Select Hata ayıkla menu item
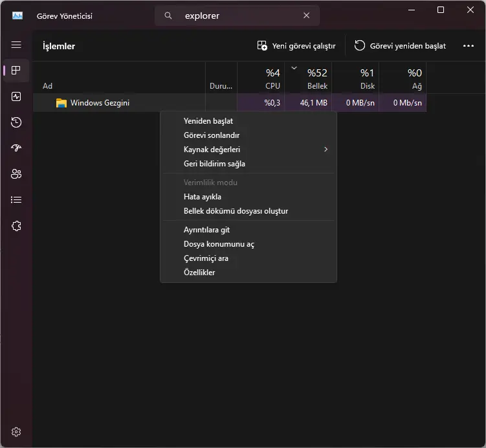The image size is (486, 448). click(249, 197)
